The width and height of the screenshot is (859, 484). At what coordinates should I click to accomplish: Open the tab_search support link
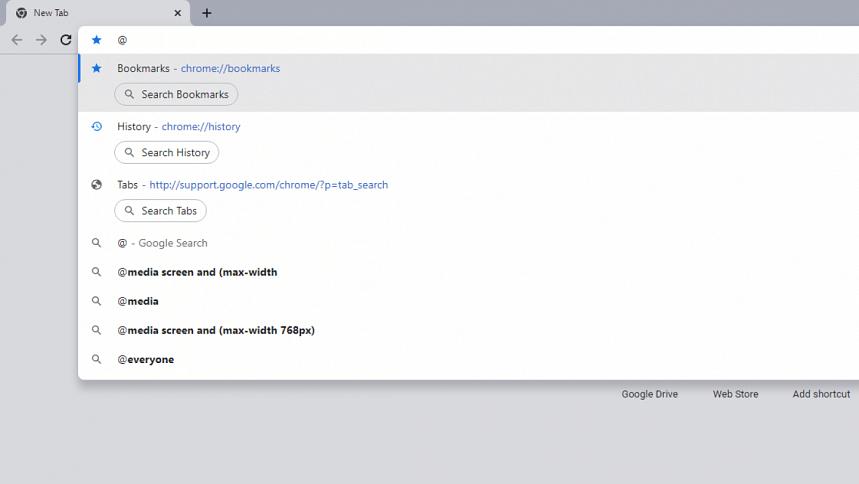click(268, 185)
